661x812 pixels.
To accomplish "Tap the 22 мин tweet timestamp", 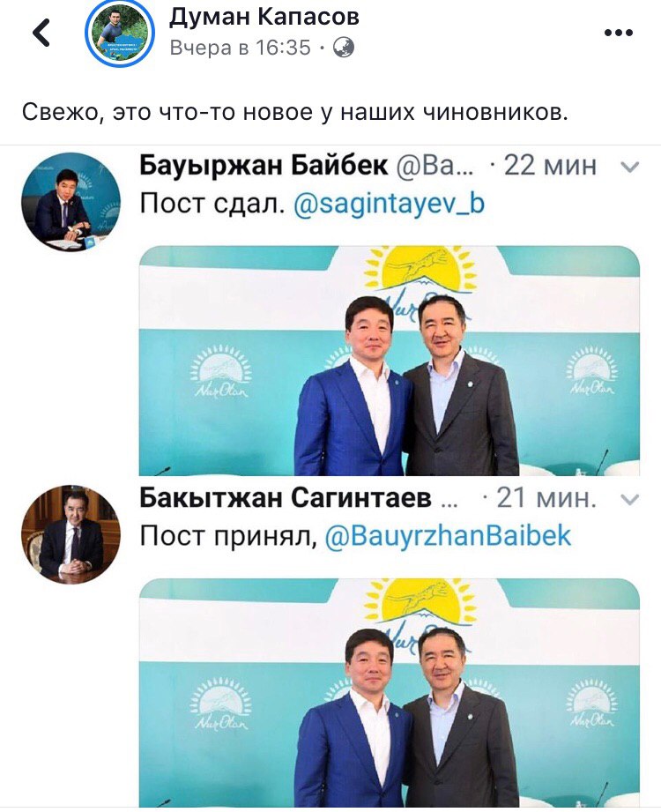I will 550,166.
